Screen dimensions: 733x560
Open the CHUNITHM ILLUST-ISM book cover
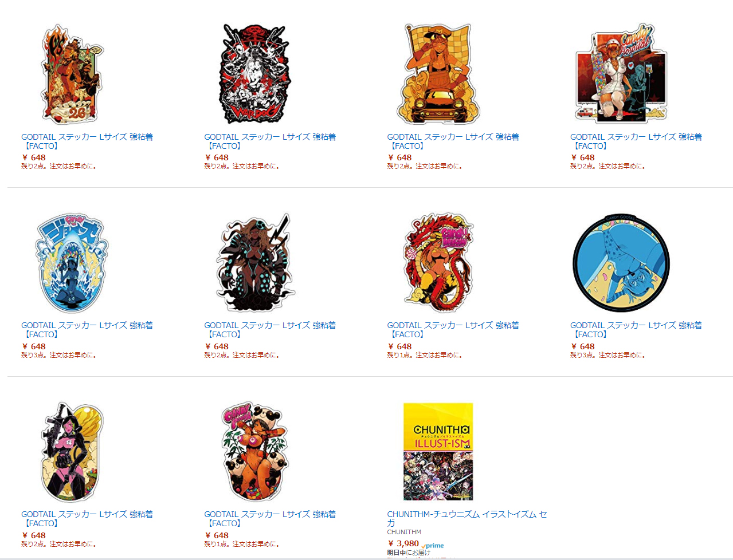pyautogui.click(x=438, y=452)
